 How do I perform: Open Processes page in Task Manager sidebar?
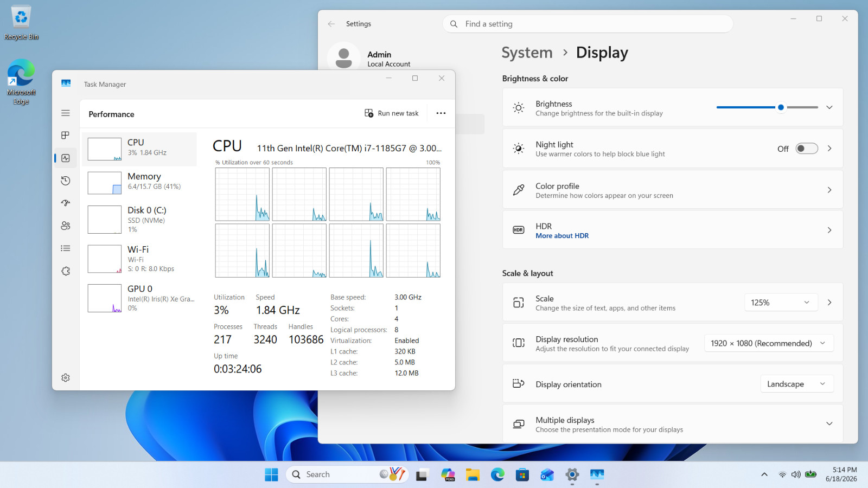[66, 135]
